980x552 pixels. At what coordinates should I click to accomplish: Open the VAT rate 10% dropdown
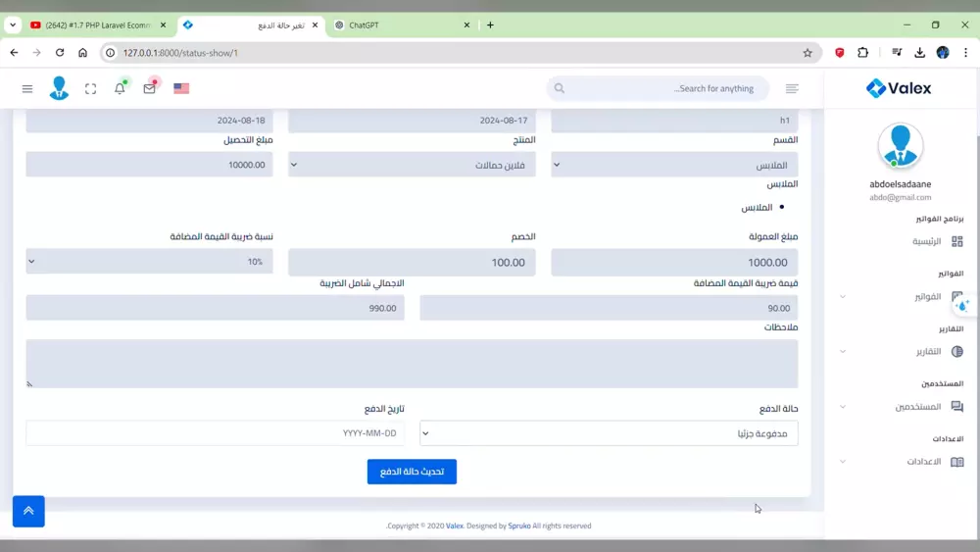[x=149, y=262]
